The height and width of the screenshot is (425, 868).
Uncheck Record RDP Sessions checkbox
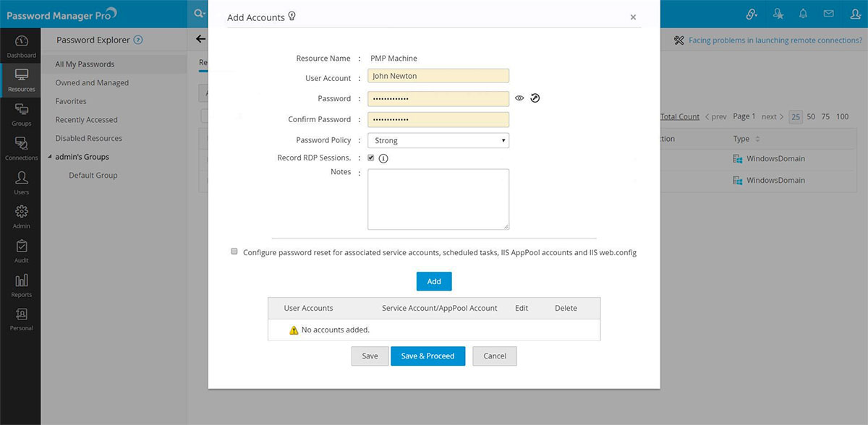click(x=371, y=158)
